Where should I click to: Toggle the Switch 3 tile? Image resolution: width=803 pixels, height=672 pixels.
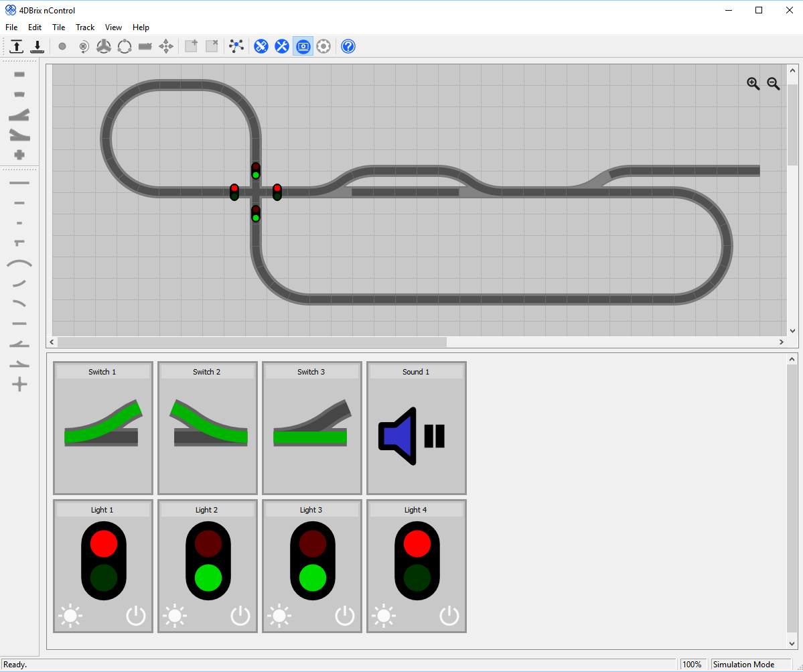click(x=312, y=427)
